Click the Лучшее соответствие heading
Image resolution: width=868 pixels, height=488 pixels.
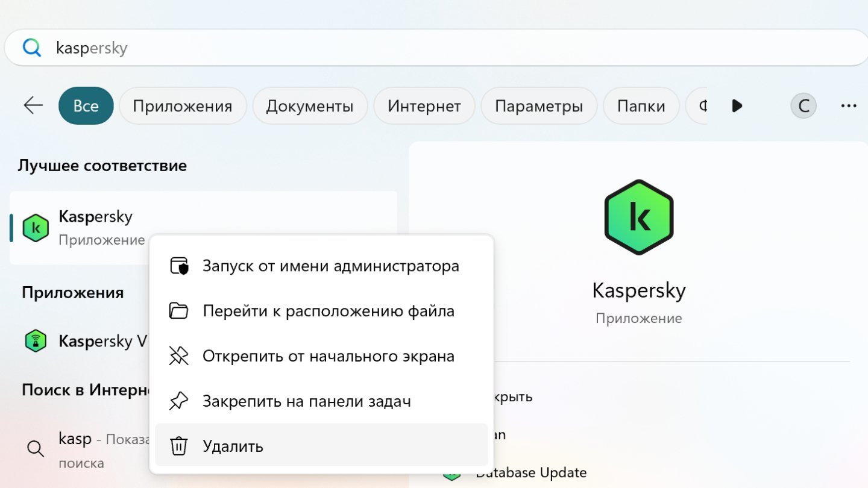click(102, 166)
